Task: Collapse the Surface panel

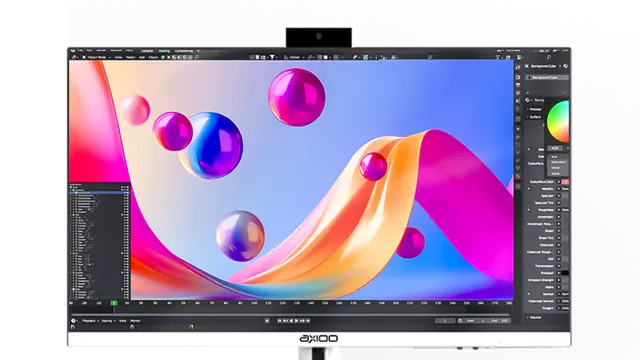Action: coord(535,117)
